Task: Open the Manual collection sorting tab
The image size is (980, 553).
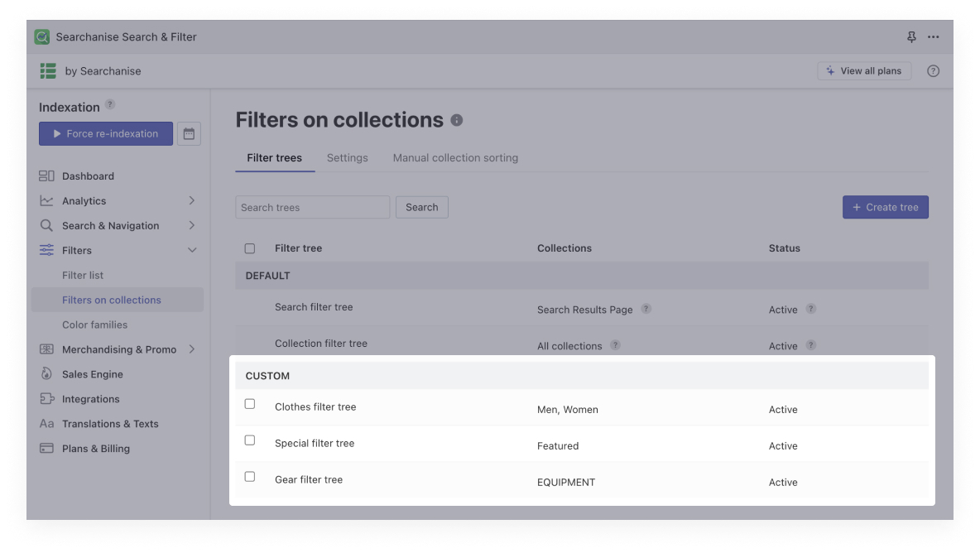Action: [455, 157]
